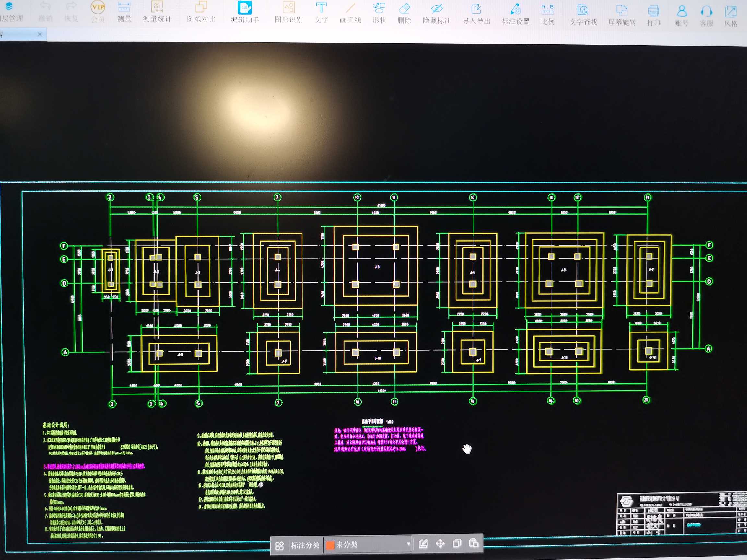Select the 测量 measure tool
The image size is (747, 560).
point(124,12)
